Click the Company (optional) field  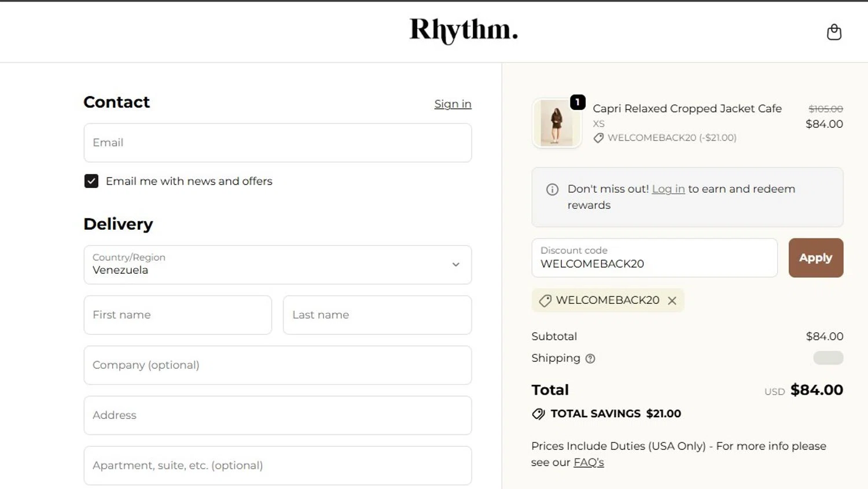coord(278,365)
